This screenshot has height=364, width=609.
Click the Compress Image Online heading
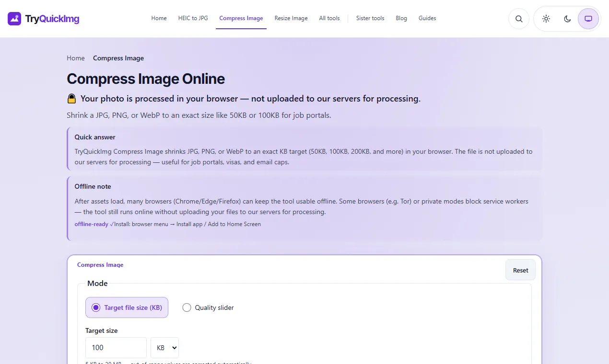pos(146,79)
